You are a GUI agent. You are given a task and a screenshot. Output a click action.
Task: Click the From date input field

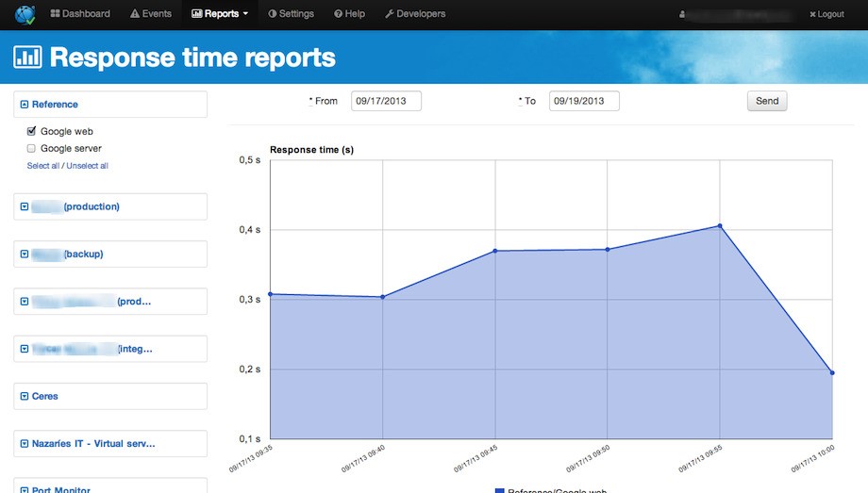click(386, 101)
